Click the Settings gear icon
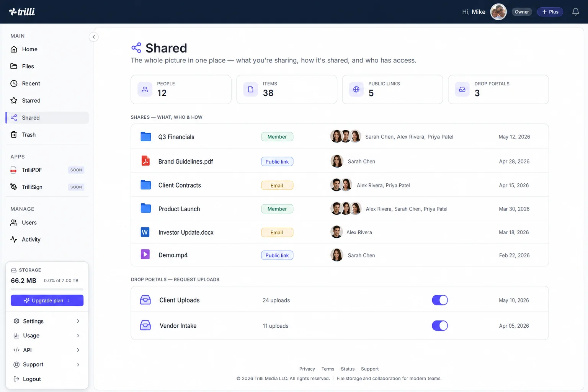This screenshot has height=392, width=588. coord(16,321)
